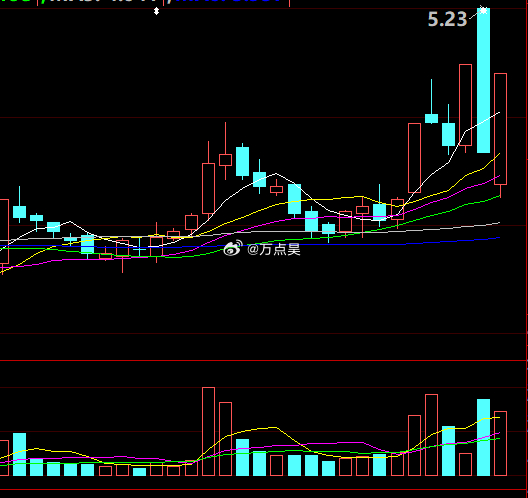Viewport: 528px width, 498px height.
Task: Select the 5.23 high price label
Action: pyautogui.click(x=447, y=19)
